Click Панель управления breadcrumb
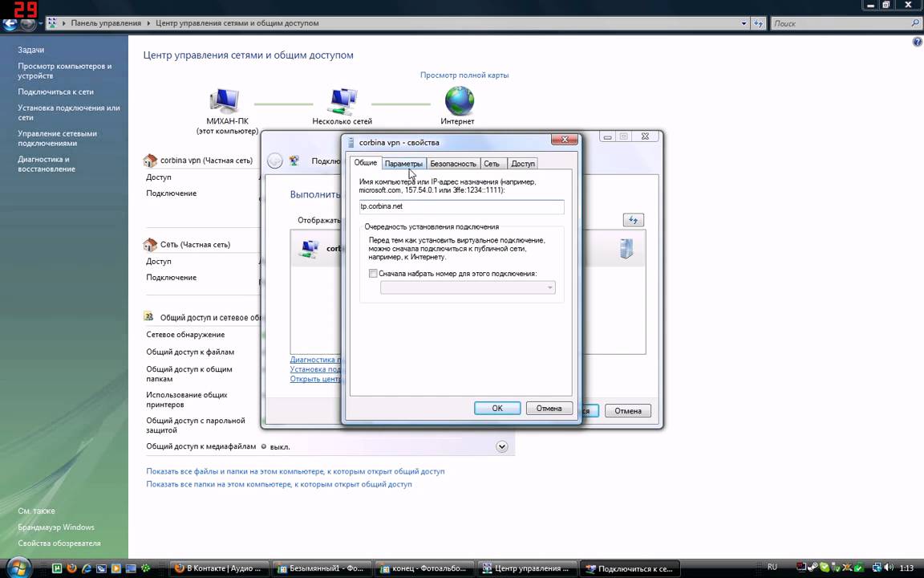The width and height of the screenshot is (924, 578). coord(106,23)
